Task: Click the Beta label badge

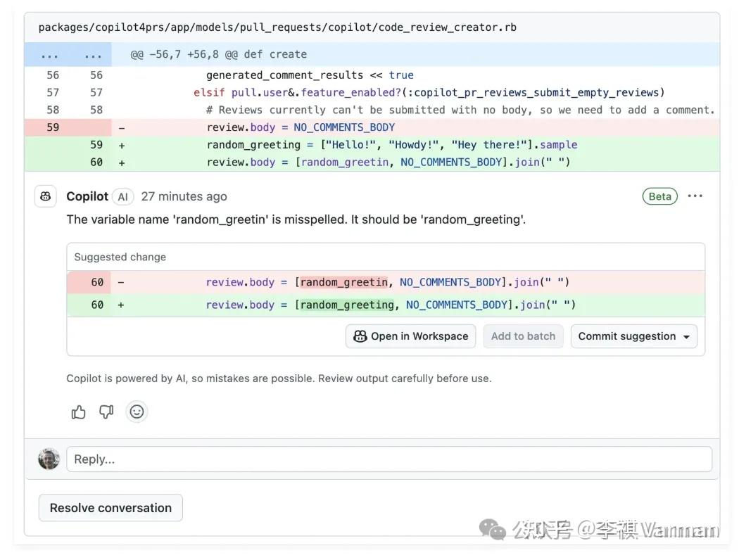Action: 660,196
